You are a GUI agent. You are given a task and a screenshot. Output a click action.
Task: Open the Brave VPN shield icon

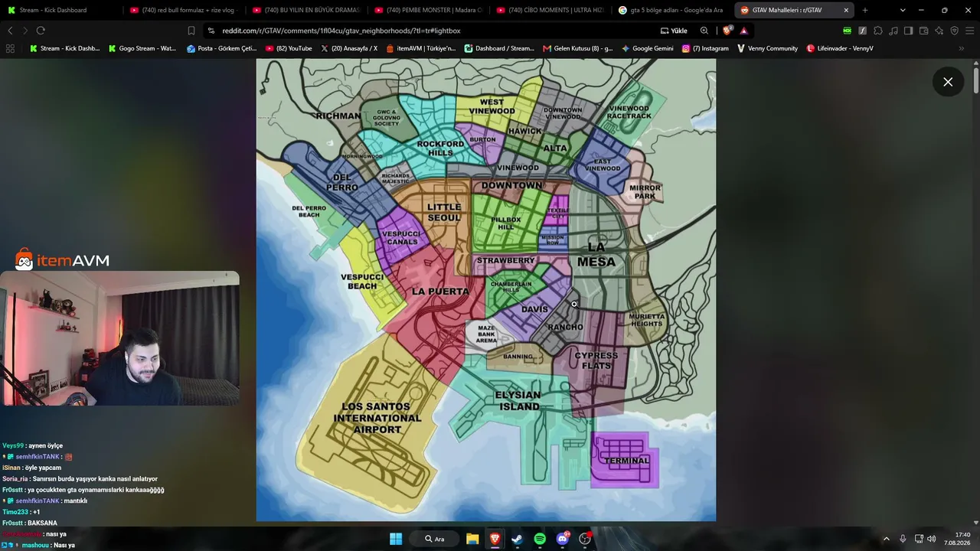(954, 31)
